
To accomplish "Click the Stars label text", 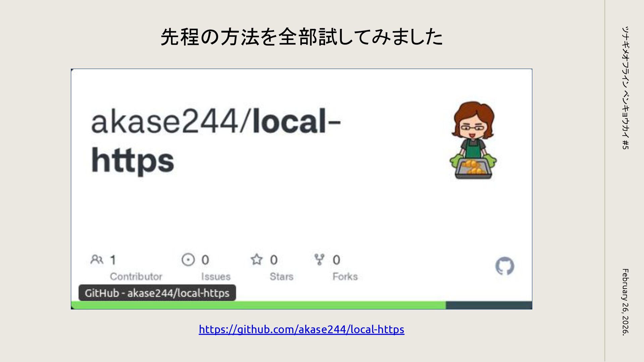I will coord(281,277).
